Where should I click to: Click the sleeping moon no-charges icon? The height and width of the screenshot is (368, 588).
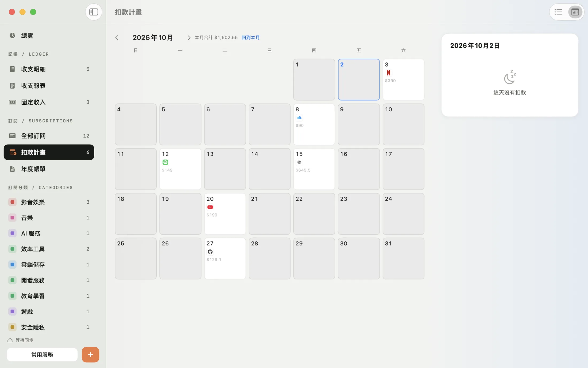(x=510, y=77)
